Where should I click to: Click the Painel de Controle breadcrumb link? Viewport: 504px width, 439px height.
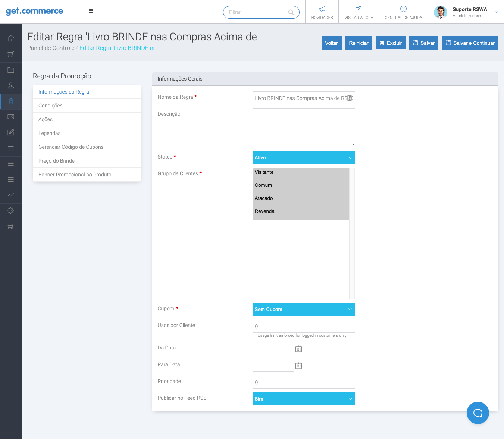[51, 48]
